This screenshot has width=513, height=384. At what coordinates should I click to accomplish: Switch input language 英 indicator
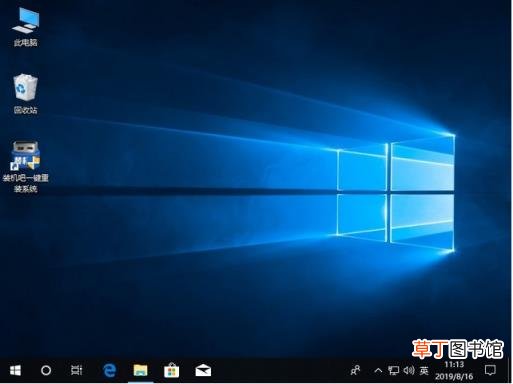click(x=424, y=370)
